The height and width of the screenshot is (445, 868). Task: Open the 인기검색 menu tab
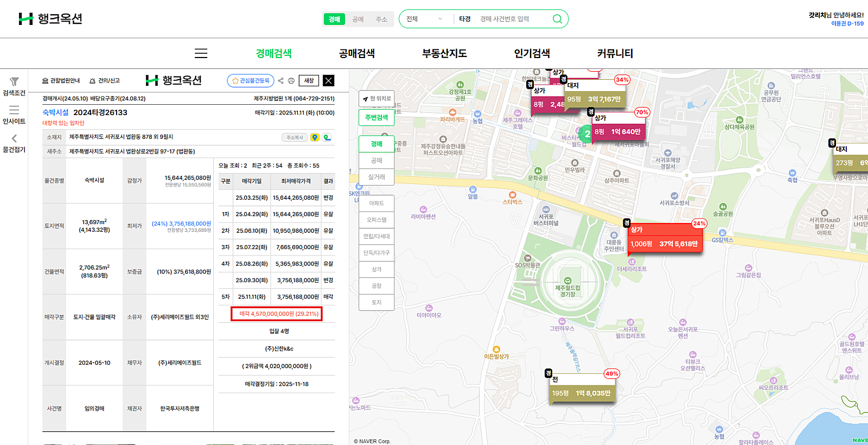click(532, 53)
